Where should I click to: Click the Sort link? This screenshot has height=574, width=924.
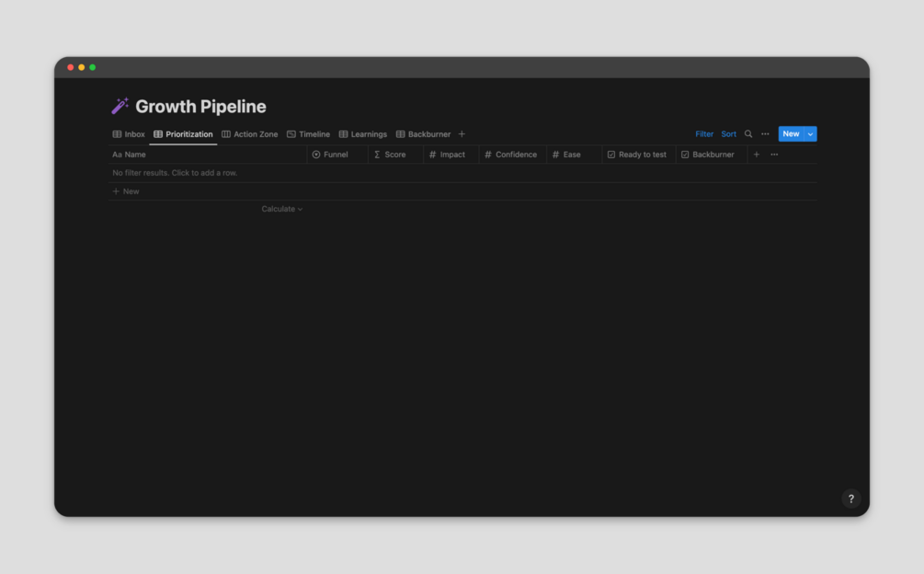(x=728, y=134)
